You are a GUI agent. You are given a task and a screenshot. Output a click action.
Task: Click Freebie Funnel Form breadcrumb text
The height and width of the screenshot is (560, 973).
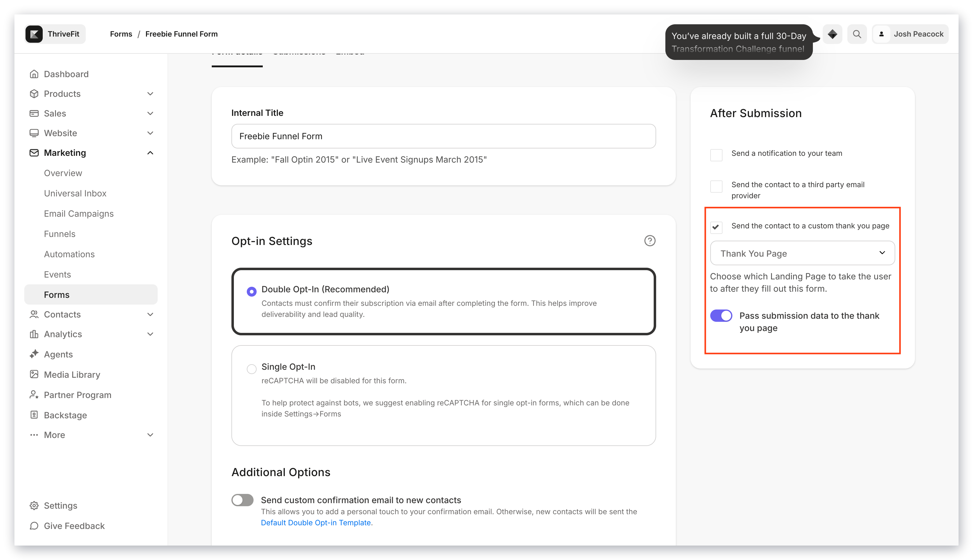click(181, 34)
